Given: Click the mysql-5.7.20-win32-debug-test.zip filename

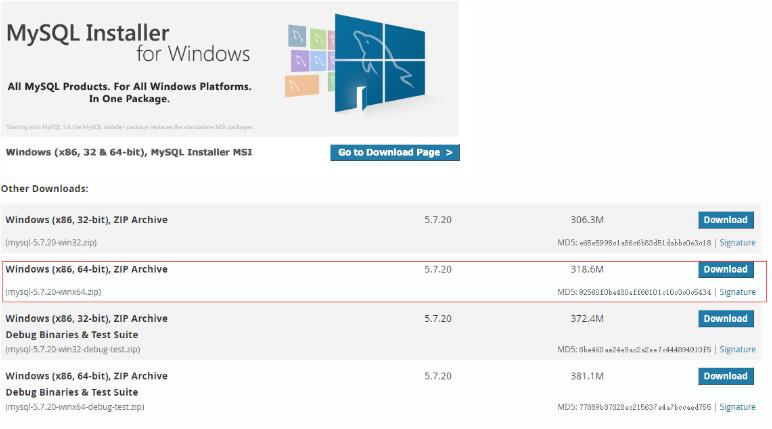Looking at the screenshot, I should 72,350.
